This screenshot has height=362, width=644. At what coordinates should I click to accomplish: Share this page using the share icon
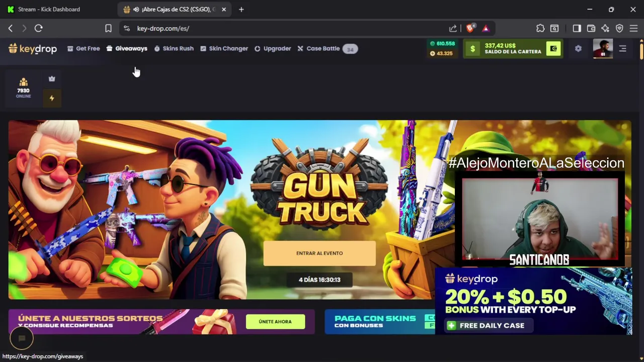coord(453,29)
